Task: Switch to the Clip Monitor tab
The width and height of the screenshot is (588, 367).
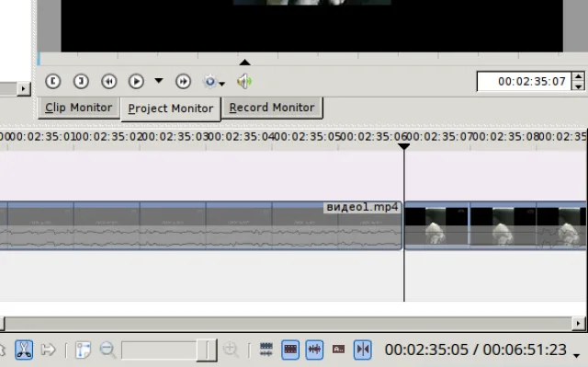Action: coord(78,108)
